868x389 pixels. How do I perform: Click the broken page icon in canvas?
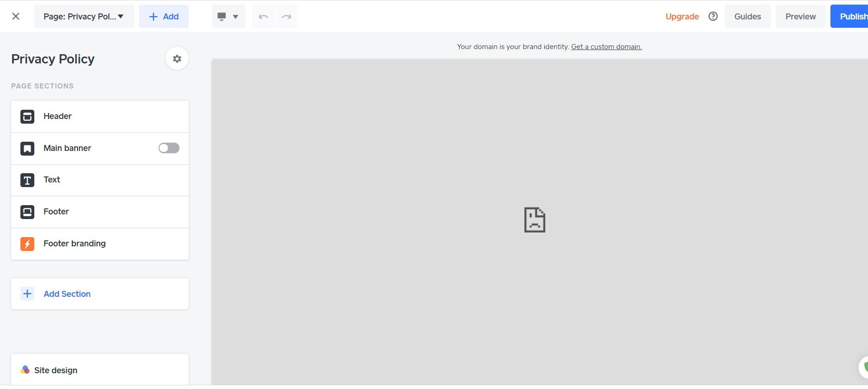535,220
